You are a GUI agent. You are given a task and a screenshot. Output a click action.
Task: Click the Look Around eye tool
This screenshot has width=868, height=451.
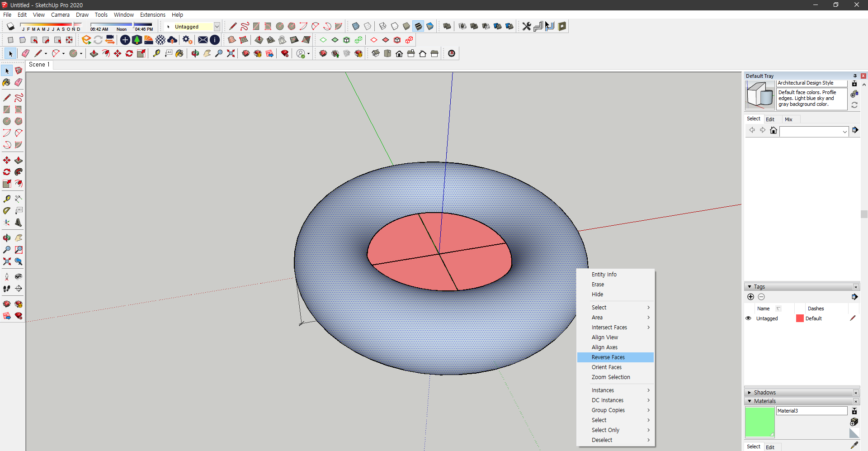(x=19, y=277)
